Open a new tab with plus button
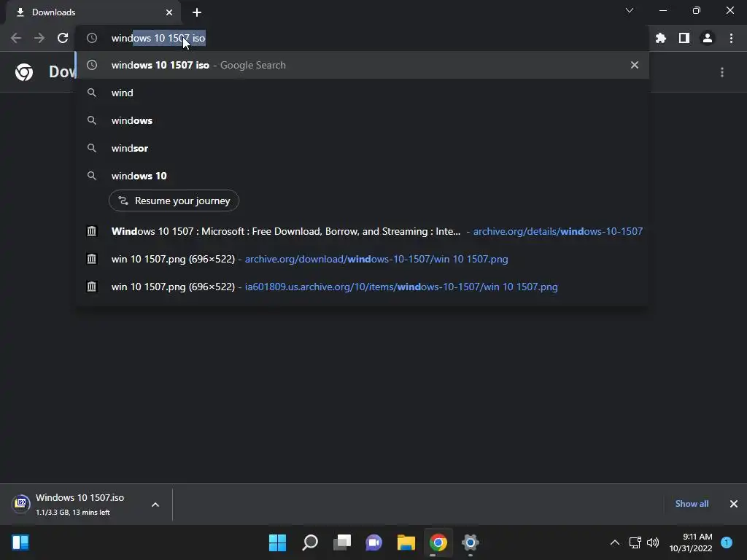This screenshot has width=747, height=560. [x=197, y=12]
